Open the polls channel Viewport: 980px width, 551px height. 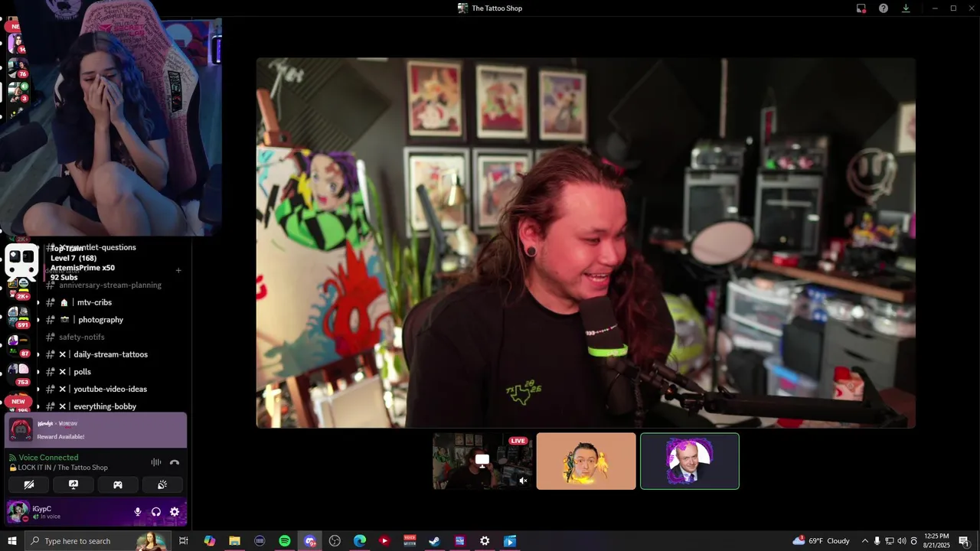click(82, 372)
